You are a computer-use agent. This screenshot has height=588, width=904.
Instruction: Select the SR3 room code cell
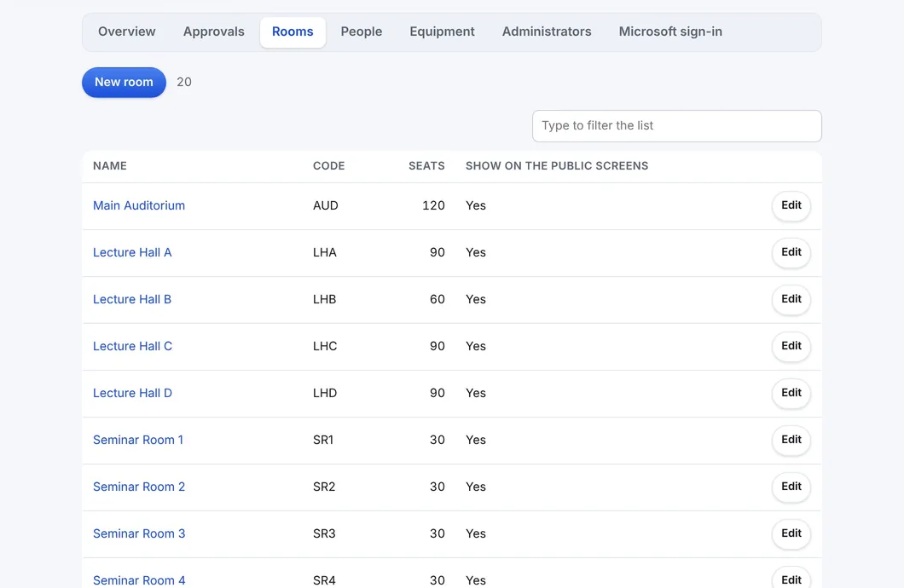pyautogui.click(x=324, y=533)
